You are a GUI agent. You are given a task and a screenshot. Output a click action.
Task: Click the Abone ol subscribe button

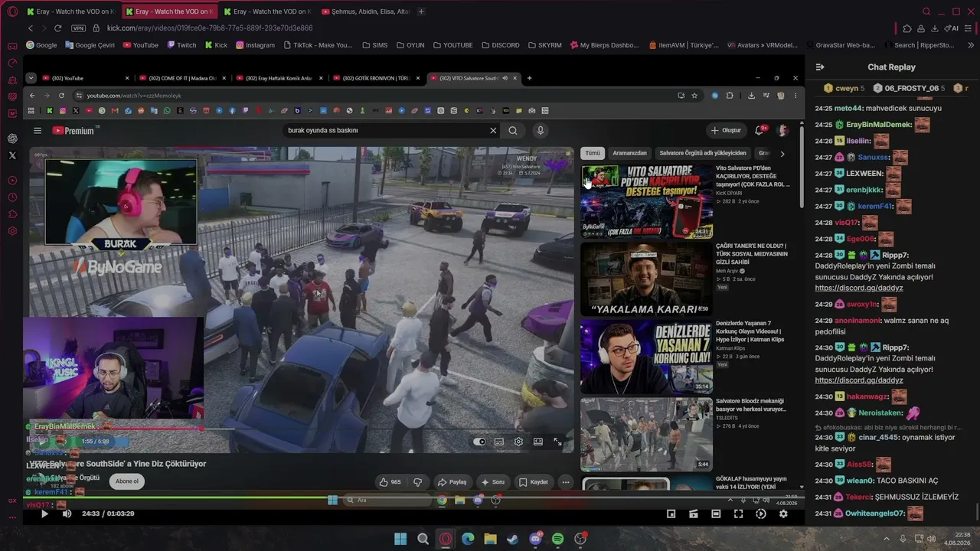[127, 481]
